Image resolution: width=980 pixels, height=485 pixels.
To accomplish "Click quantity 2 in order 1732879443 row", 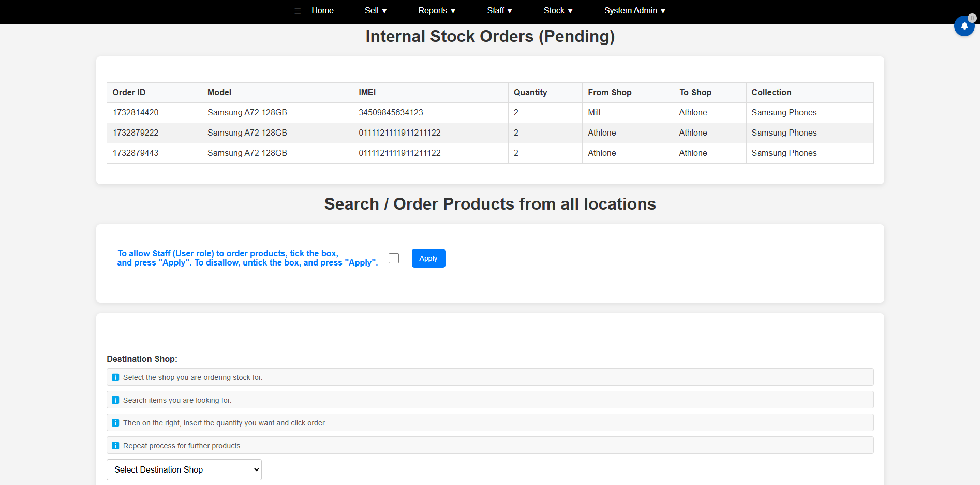I will point(516,153).
